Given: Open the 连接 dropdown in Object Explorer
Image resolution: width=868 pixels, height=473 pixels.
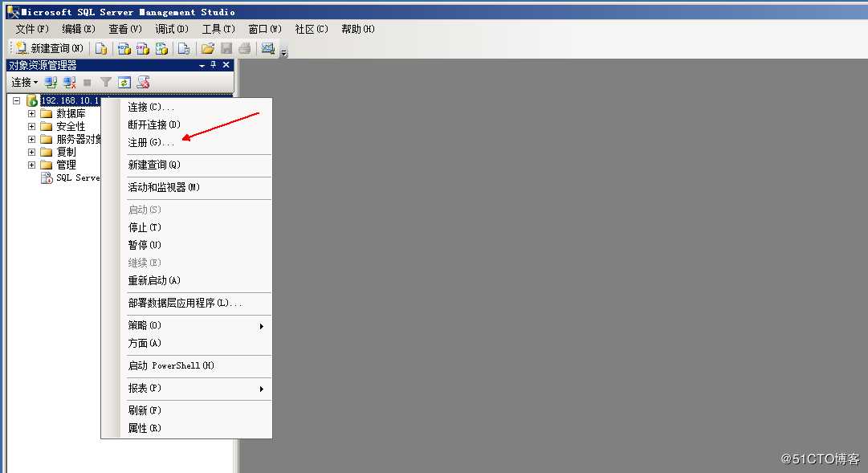Looking at the screenshot, I should click(25, 83).
